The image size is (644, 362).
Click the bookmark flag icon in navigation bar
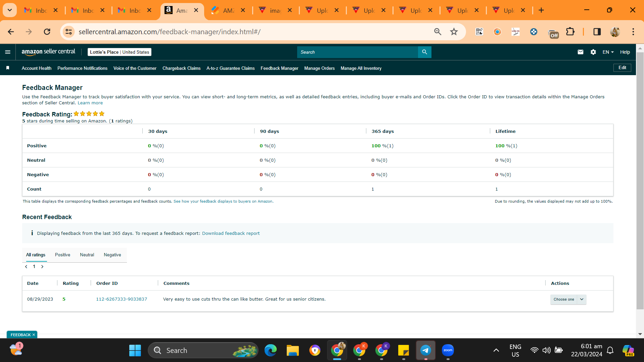[x=8, y=68]
